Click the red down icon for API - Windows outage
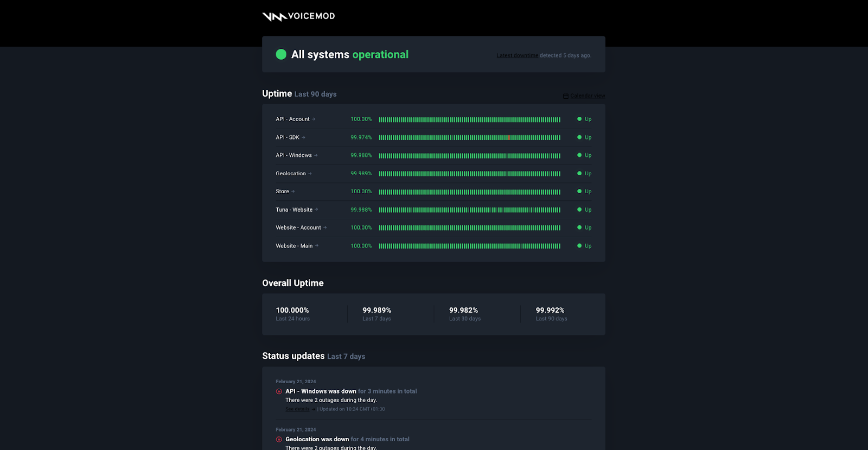 tap(279, 391)
